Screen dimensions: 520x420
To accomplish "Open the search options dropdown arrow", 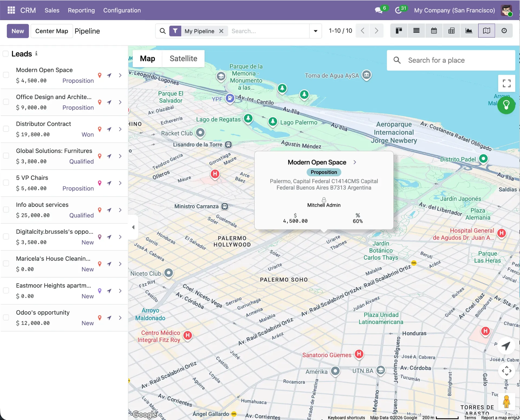I will [x=316, y=31].
